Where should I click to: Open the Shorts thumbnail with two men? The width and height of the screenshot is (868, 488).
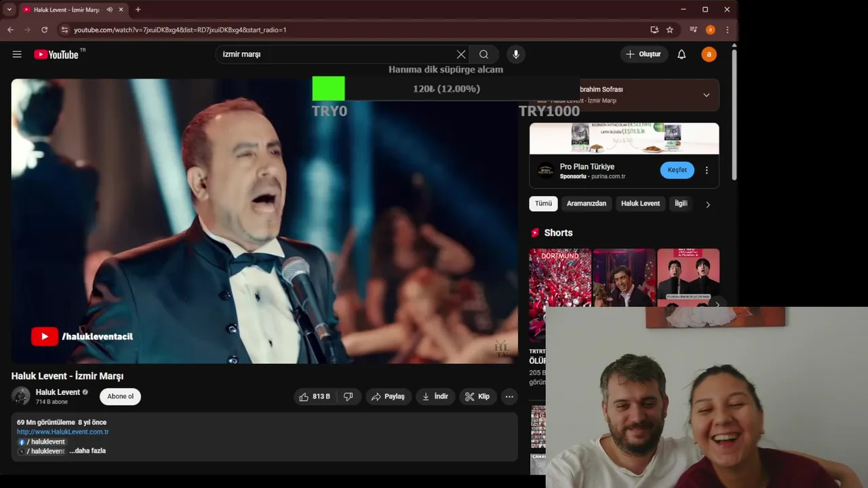tap(688, 278)
